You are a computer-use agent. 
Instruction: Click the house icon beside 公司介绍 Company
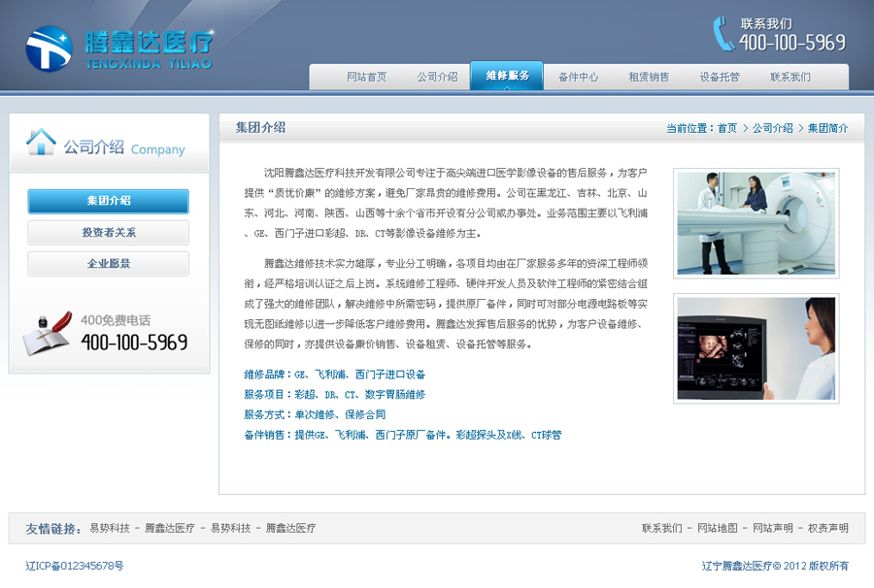tap(41, 143)
